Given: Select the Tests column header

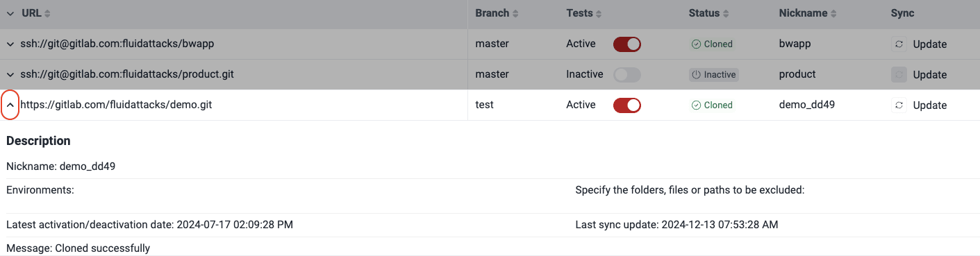Looking at the screenshot, I should point(580,13).
